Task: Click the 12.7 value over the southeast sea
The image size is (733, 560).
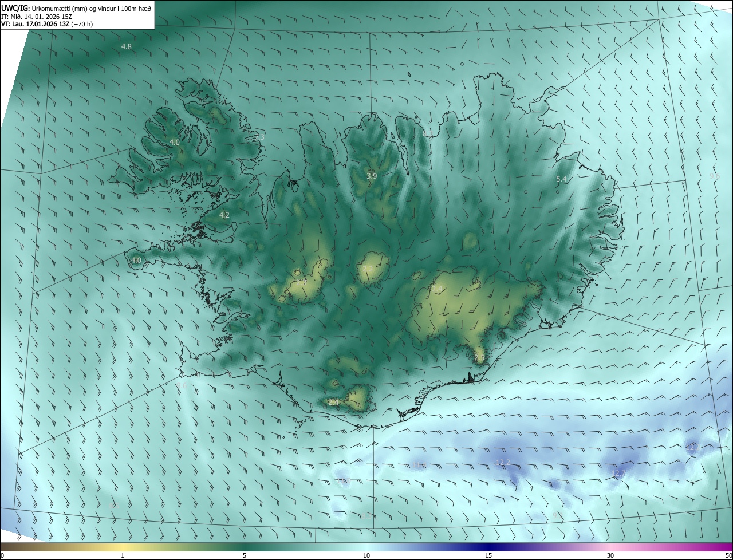Action: 618,474
